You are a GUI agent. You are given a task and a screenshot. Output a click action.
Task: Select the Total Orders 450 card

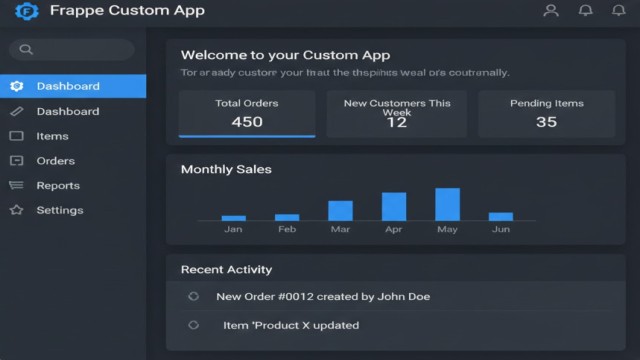point(247,114)
